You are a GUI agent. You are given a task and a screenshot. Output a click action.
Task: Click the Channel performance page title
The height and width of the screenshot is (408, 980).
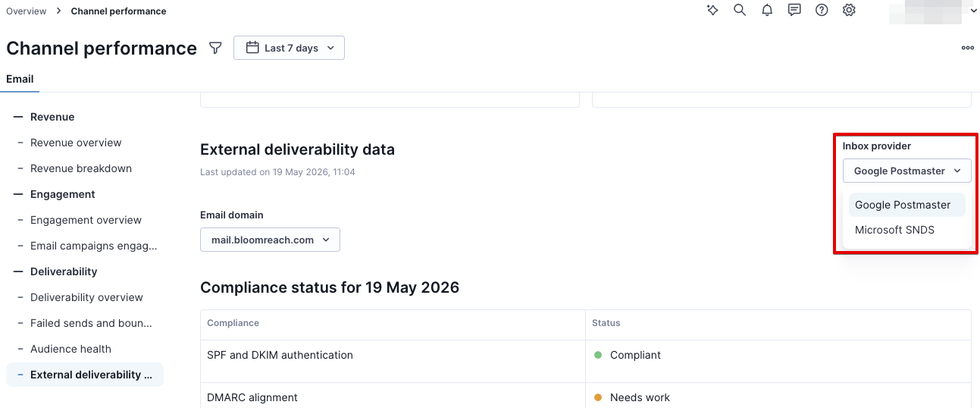pos(102,48)
